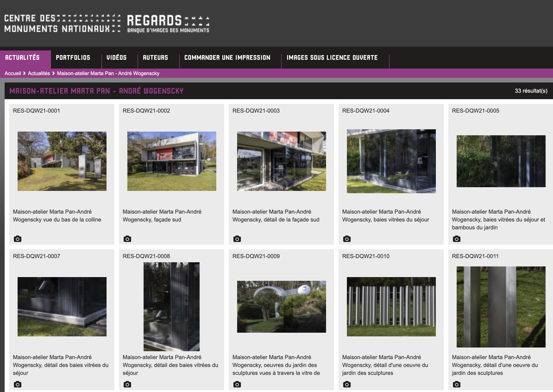Open the Portfolios menu item

tap(73, 58)
